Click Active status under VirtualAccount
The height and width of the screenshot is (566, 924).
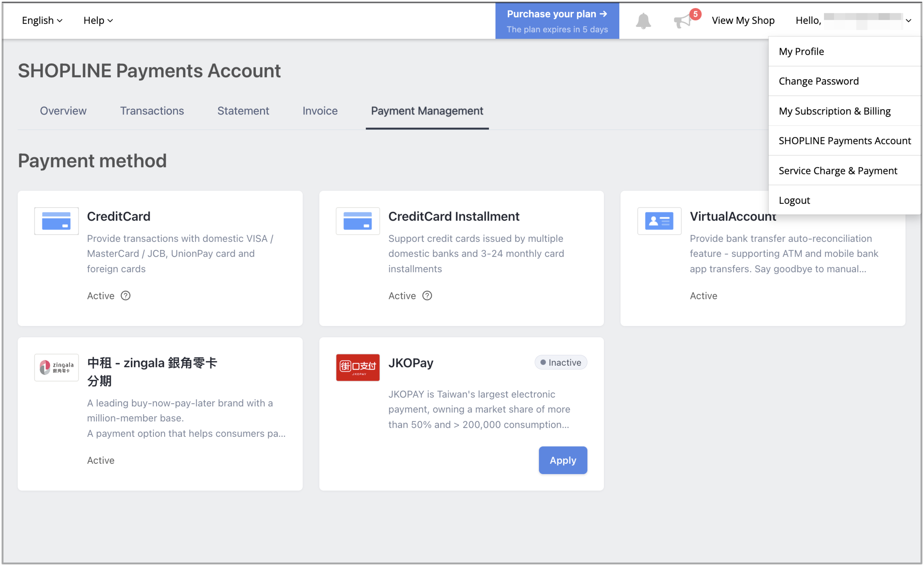point(703,296)
